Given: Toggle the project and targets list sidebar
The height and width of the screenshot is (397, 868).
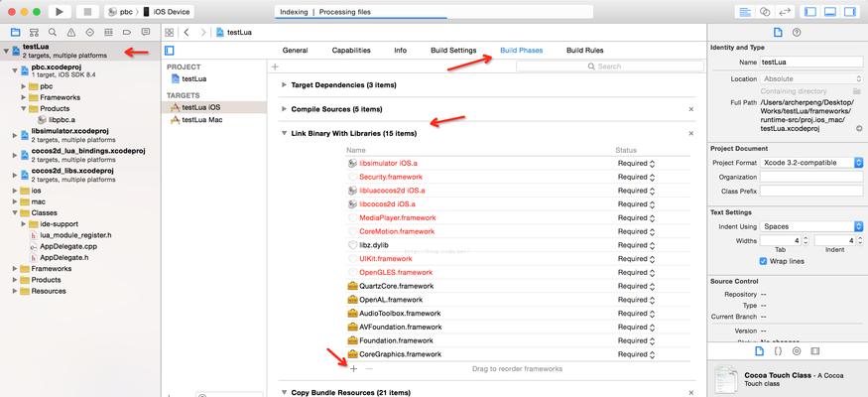Looking at the screenshot, I should click(170, 51).
